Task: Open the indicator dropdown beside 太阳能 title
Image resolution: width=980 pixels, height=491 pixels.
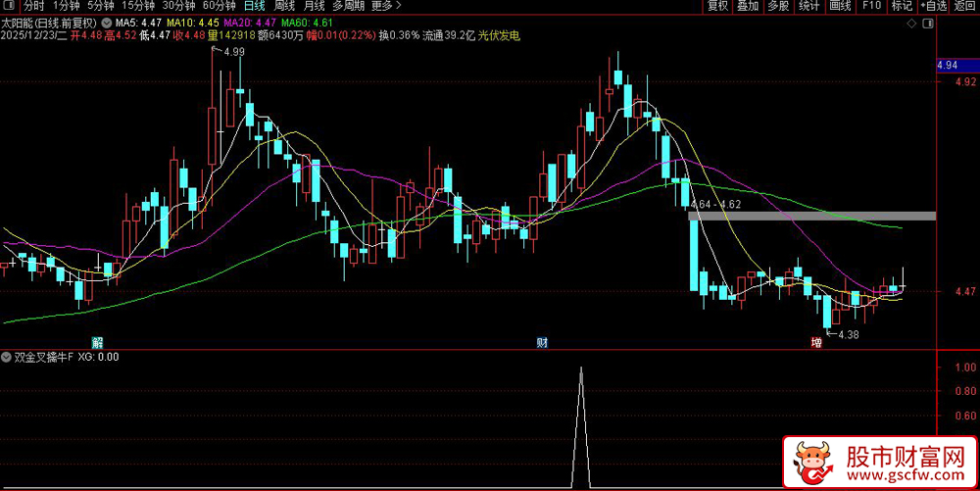Action: (x=105, y=24)
